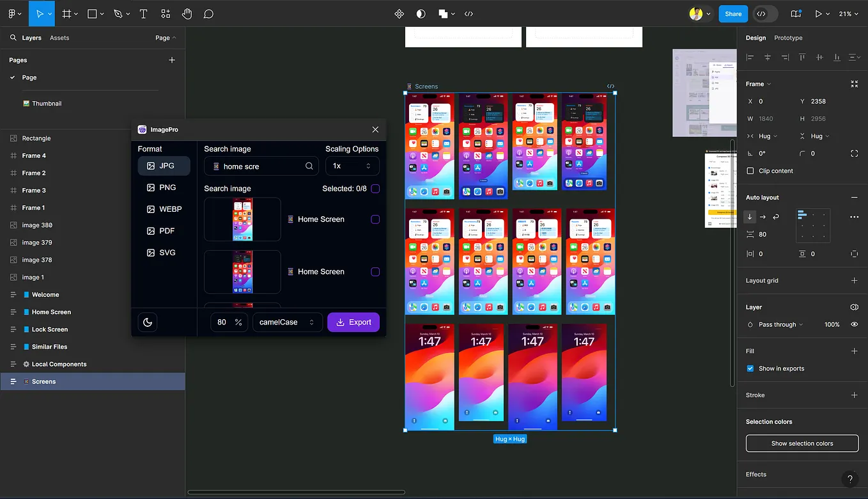Click the help question mark button

coord(849,479)
